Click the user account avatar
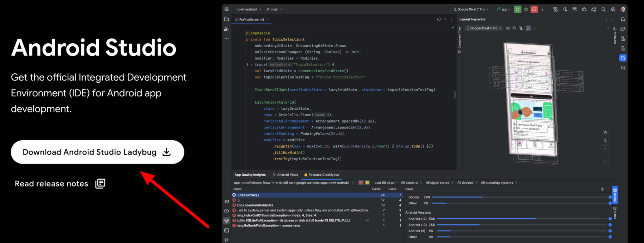The width and height of the screenshot is (644, 243). point(623,9)
